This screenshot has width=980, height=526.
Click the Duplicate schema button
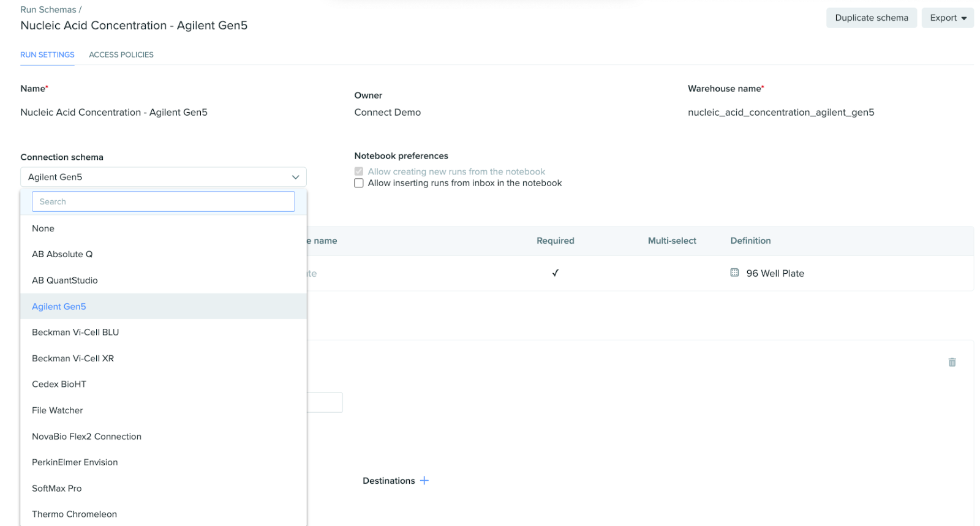tap(872, 18)
